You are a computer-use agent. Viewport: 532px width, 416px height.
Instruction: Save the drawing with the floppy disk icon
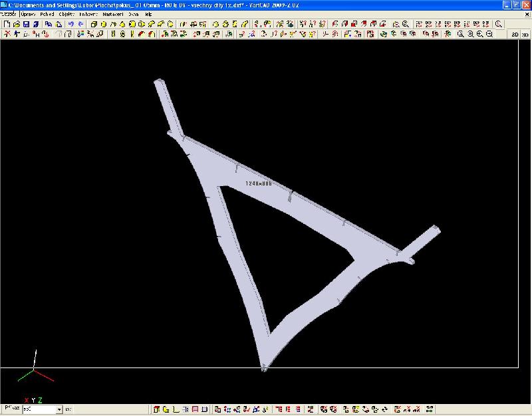click(26, 24)
